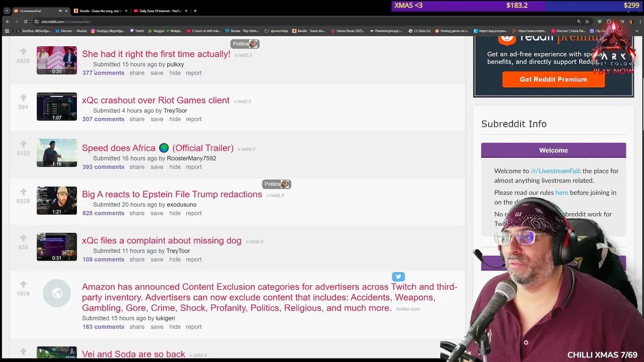Open globe placeholder thumbnail of Amazon post
The height and width of the screenshot is (362, 644).
pyautogui.click(x=57, y=293)
